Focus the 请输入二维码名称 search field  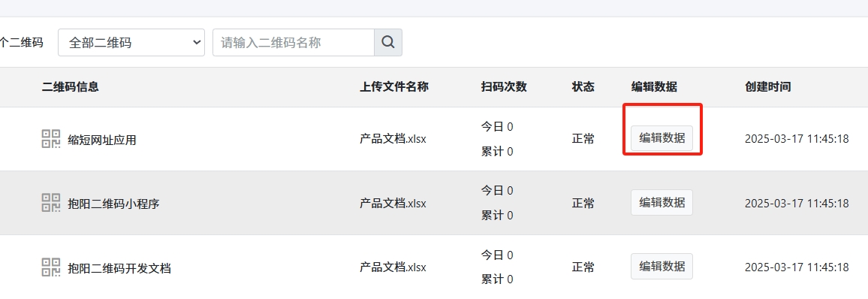click(294, 43)
